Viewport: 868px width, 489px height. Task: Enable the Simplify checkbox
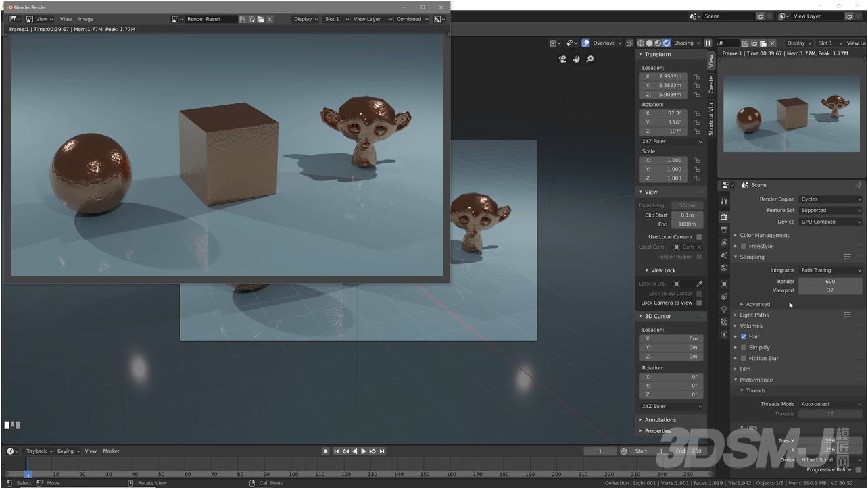coord(744,347)
